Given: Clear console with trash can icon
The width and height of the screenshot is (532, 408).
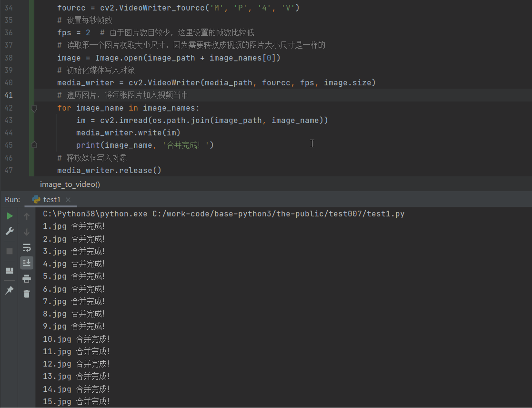Looking at the screenshot, I should coord(27,294).
